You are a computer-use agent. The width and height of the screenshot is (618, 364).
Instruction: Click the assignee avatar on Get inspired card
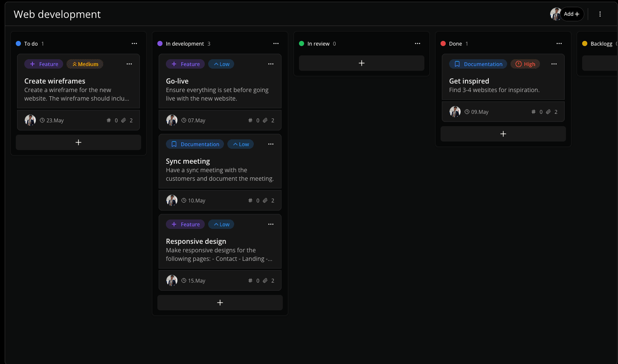(455, 112)
